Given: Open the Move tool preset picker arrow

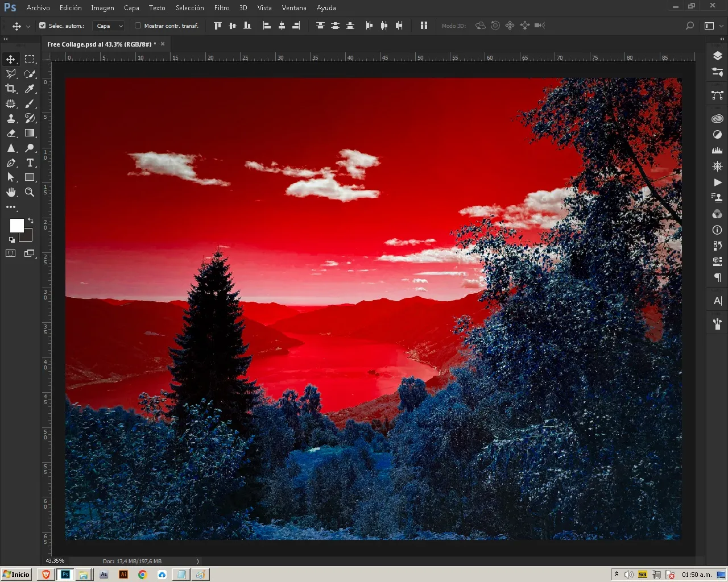Looking at the screenshot, I should point(28,26).
